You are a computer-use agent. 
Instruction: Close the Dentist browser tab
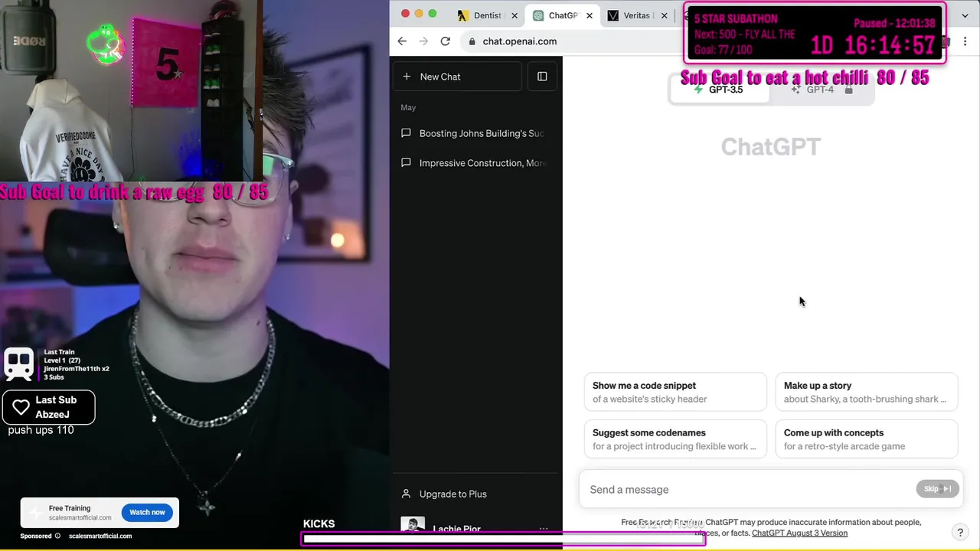(514, 15)
